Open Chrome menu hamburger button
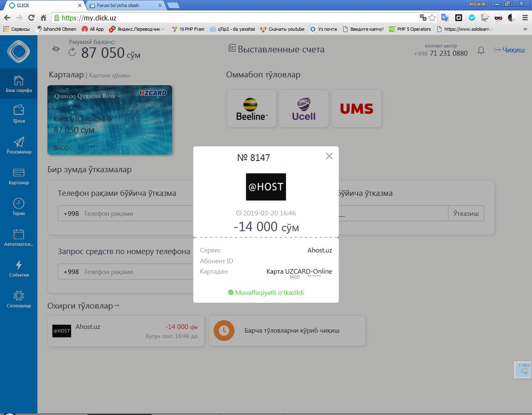The height and width of the screenshot is (415, 532). pyautogui.click(x=525, y=18)
